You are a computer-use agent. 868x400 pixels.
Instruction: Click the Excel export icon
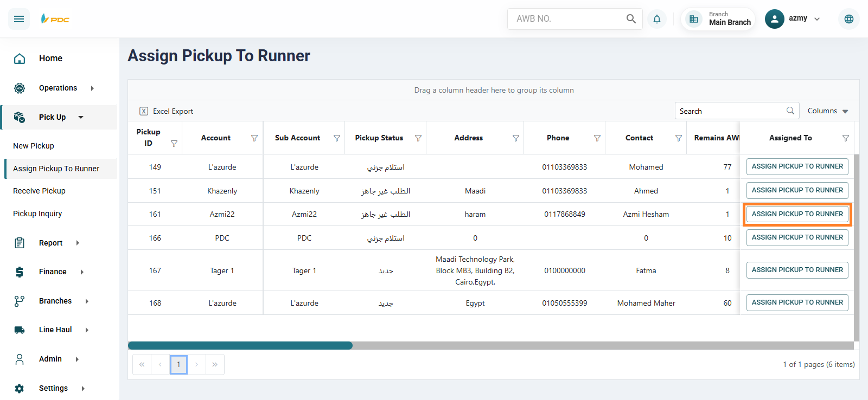point(144,111)
